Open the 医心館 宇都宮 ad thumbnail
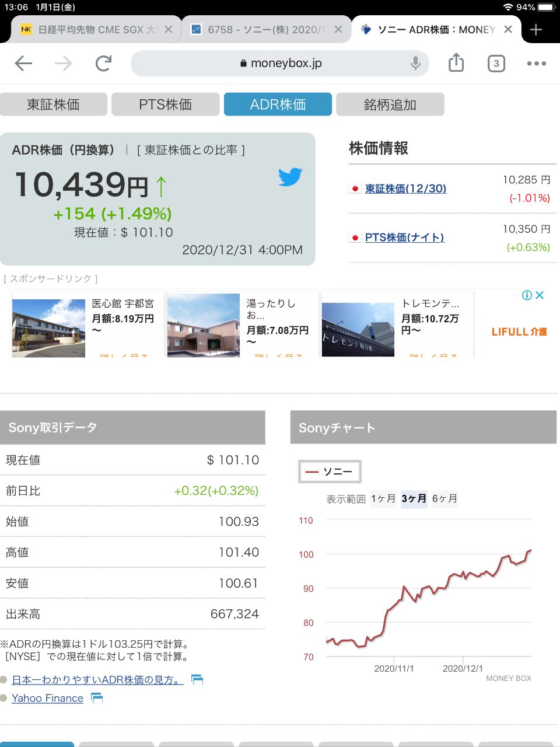 point(48,328)
